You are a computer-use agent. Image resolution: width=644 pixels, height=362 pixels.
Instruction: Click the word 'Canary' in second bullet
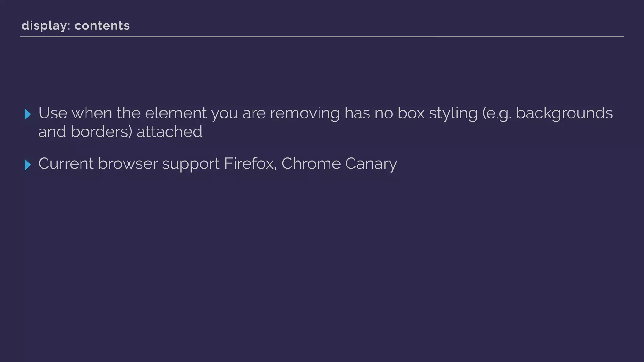click(371, 164)
